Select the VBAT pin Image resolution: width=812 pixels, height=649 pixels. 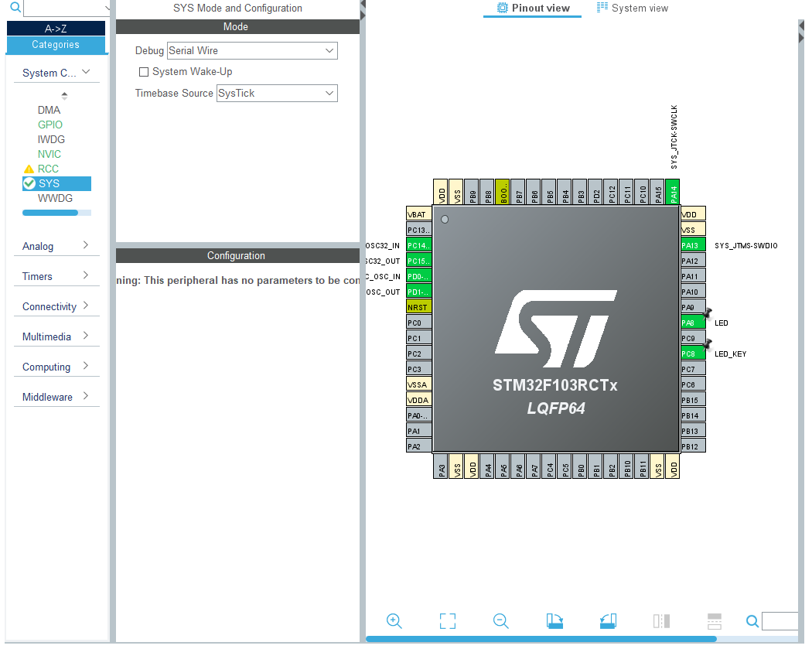[x=419, y=214]
